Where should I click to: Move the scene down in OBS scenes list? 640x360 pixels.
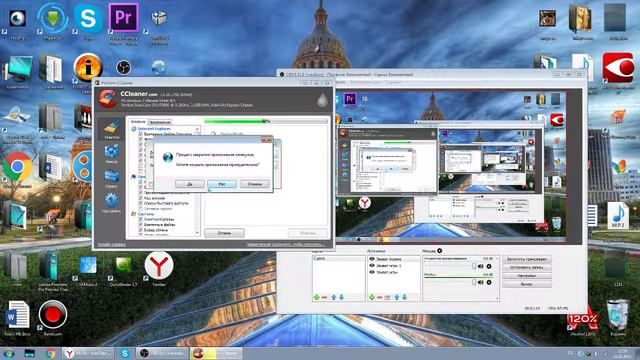coord(341,298)
